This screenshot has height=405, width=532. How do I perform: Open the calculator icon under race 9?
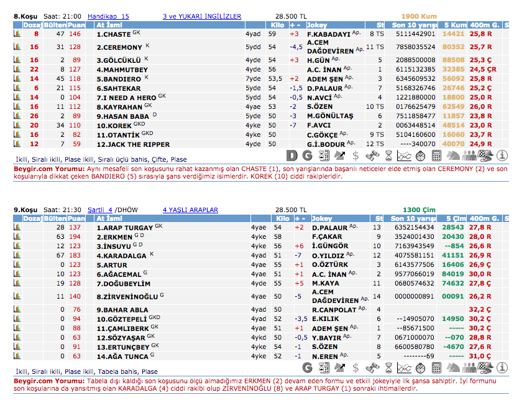[436, 367]
